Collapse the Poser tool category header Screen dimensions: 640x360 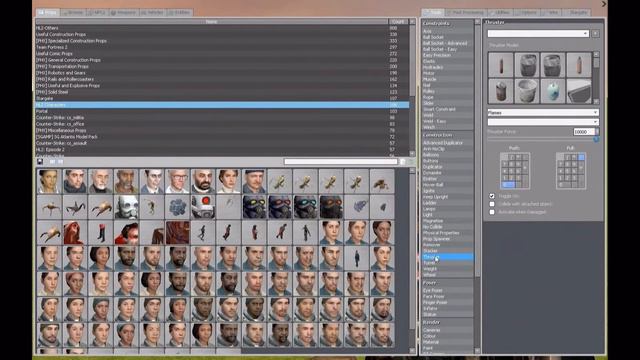pos(447,282)
